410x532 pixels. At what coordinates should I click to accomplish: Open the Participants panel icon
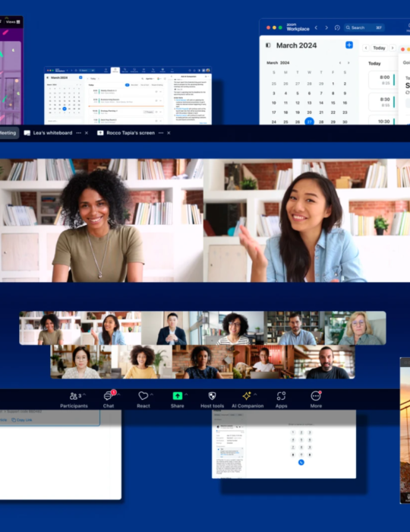coord(74,396)
